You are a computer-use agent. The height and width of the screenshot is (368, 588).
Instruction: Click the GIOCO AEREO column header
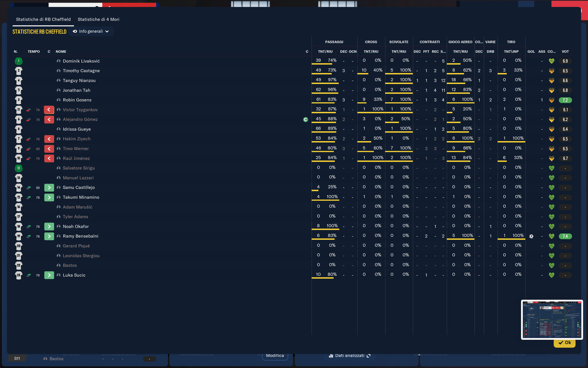460,42
